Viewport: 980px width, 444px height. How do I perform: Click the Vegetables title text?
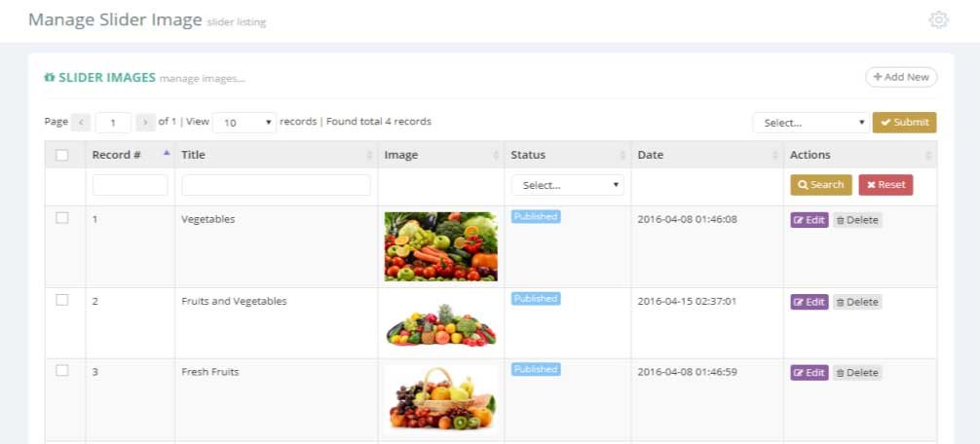(x=208, y=219)
